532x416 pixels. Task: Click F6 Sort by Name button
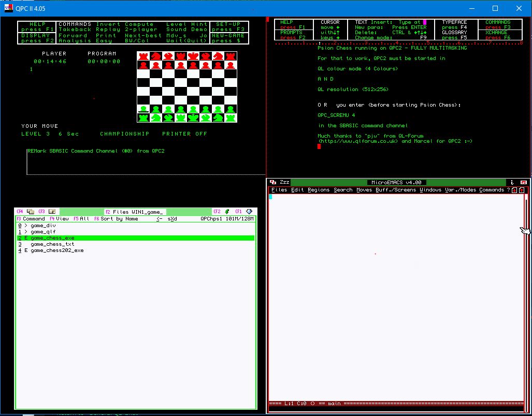pyautogui.click(x=116, y=219)
